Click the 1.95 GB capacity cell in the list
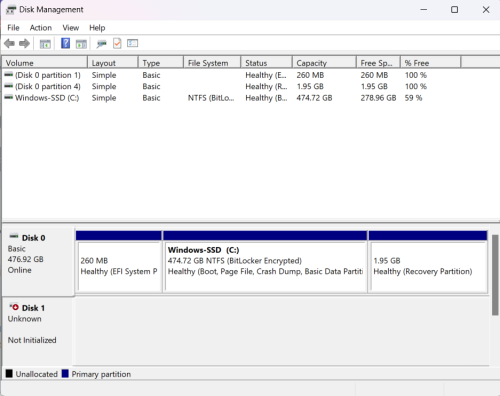 310,86
